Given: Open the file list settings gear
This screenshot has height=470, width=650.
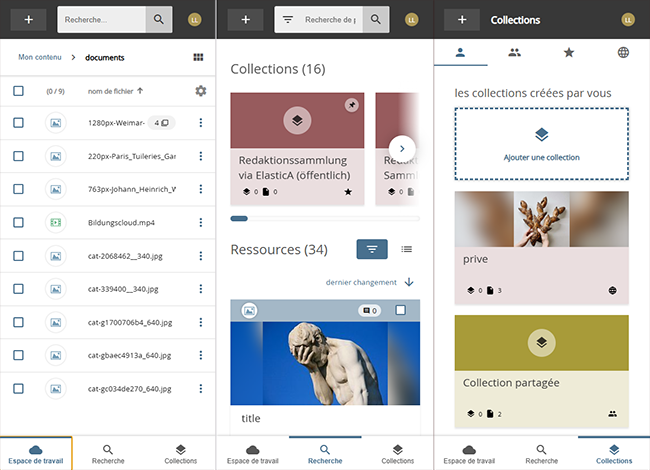Looking at the screenshot, I should (x=201, y=91).
